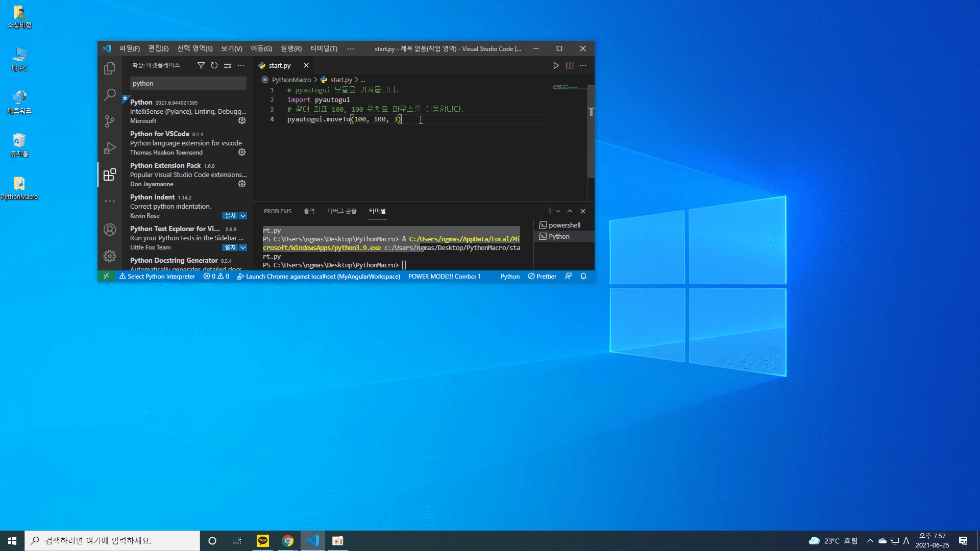
Task: Switch to the PROBLEMS panel tab
Action: (x=277, y=211)
